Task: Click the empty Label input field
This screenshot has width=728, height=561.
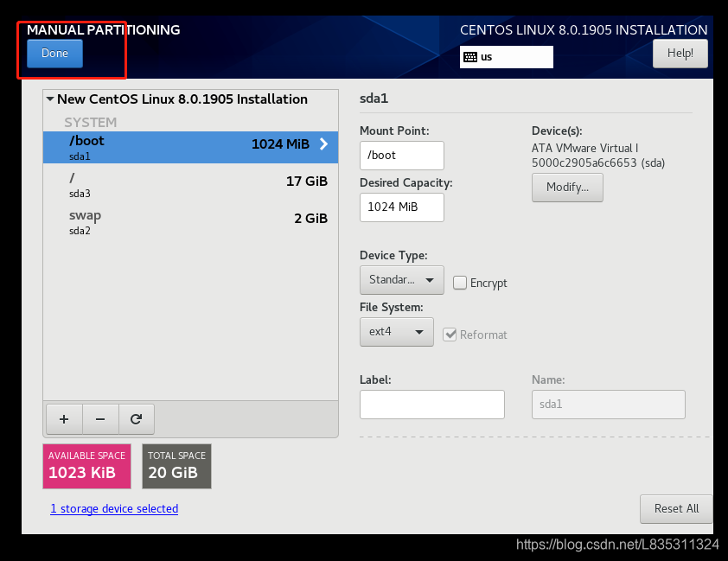Action: 431,405
